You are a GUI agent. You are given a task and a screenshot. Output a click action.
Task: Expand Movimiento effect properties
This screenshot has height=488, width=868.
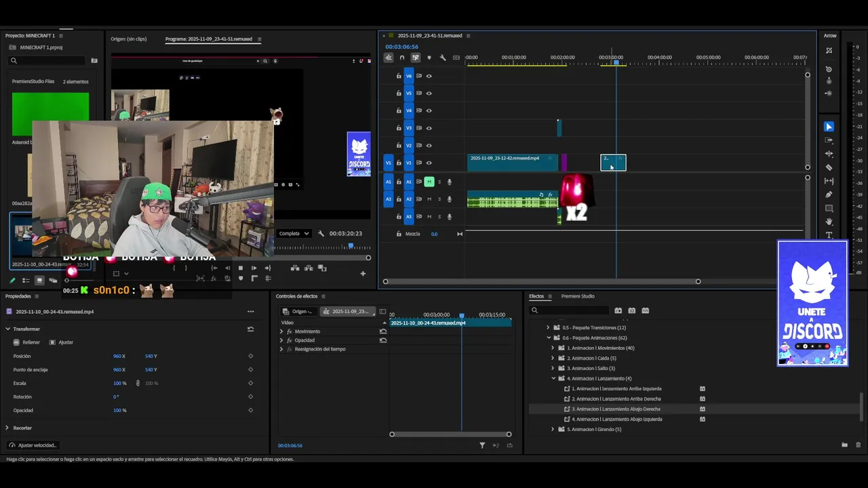(281, 331)
